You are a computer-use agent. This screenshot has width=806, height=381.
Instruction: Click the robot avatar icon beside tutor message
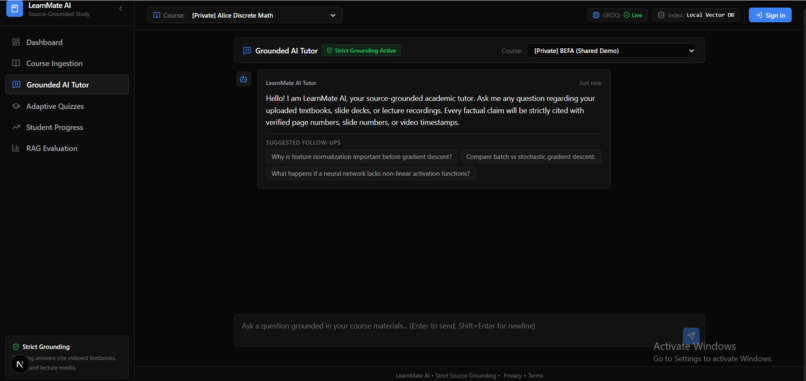244,79
